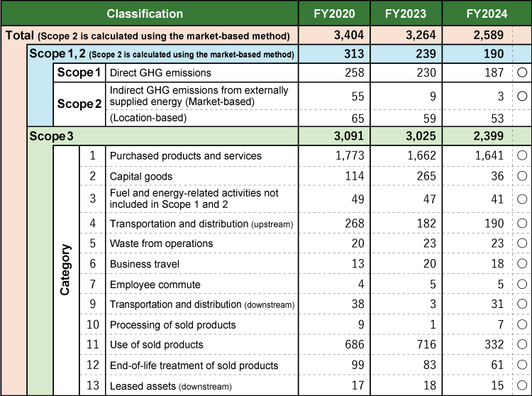Image resolution: width=532 pixels, height=396 pixels.
Task: Click the Transportation and distribution upstream label
Action: (x=201, y=224)
